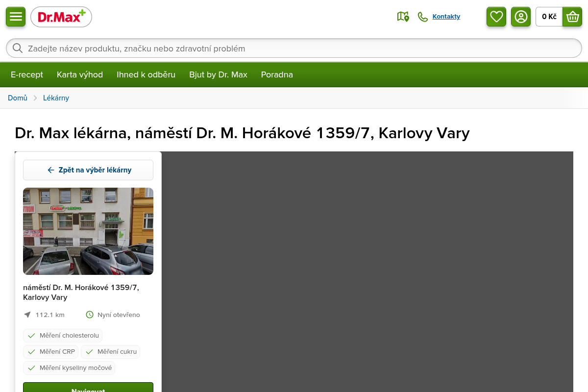Open the user account icon
Image resolution: width=588 pixels, height=392 pixels.
click(521, 17)
